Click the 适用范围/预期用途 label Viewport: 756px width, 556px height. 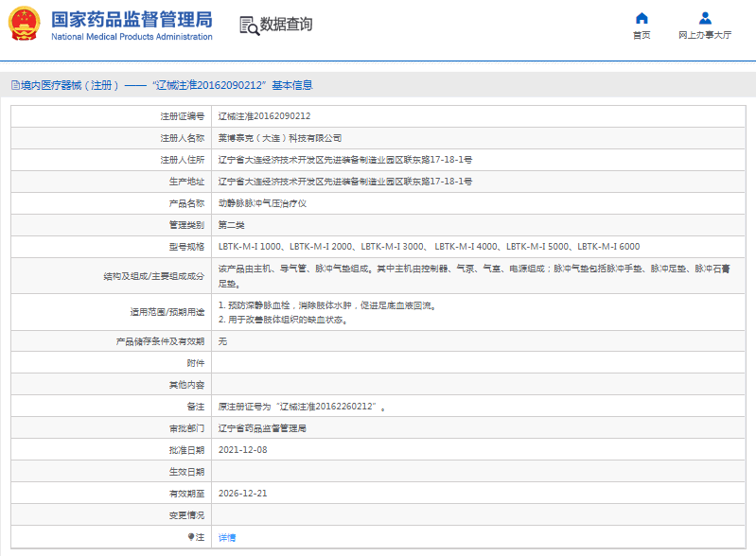[167, 312]
